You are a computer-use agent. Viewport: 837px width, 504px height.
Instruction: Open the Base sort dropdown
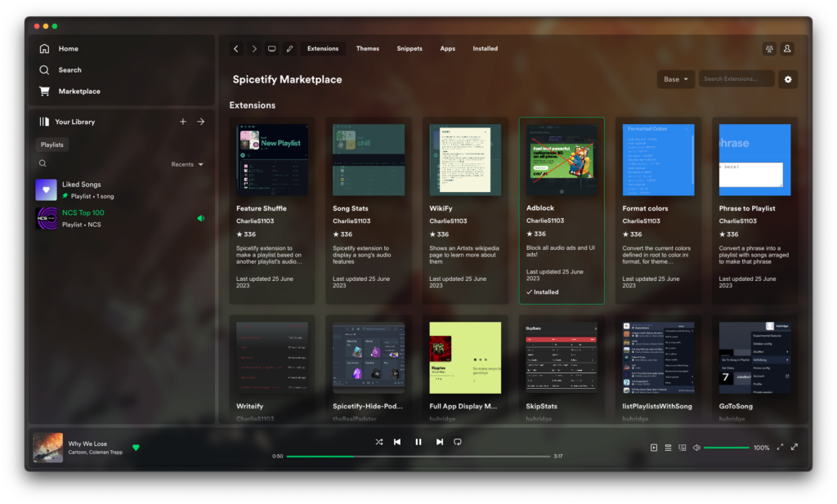(x=676, y=79)
